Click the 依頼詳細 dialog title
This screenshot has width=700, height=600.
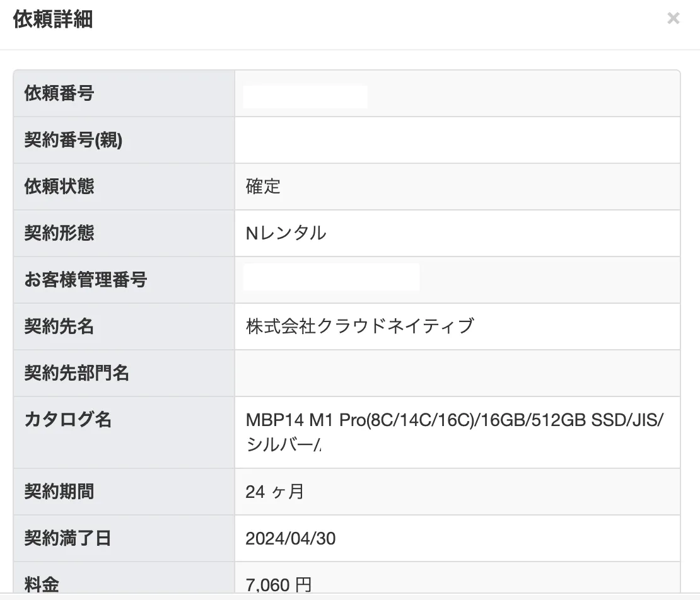click(53, 20)
